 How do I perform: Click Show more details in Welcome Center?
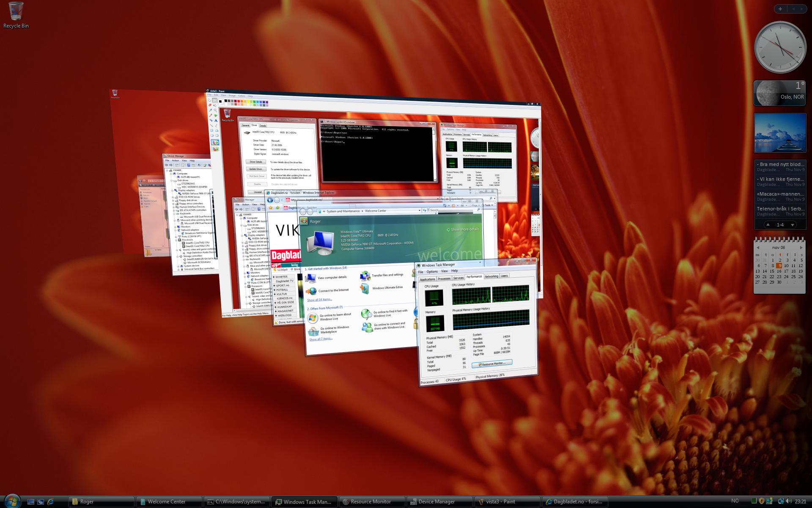[463, 229]
